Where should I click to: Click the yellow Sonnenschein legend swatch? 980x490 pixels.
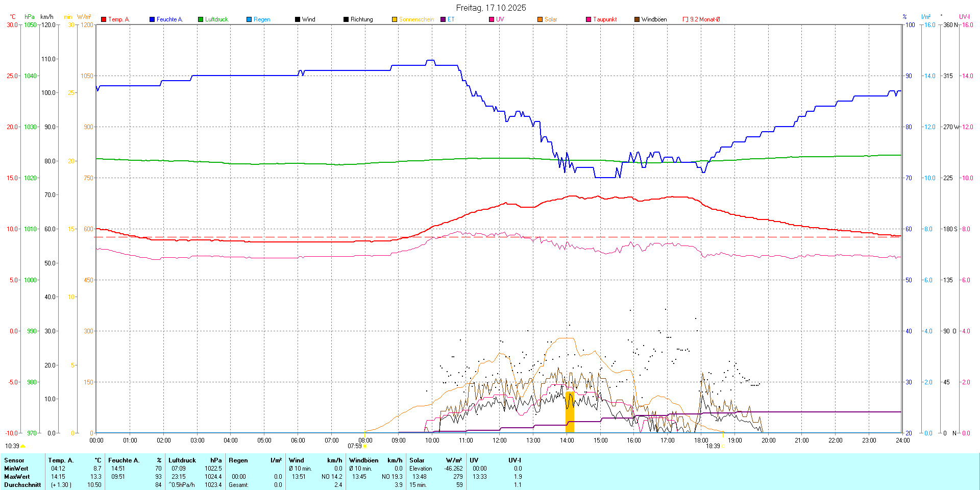point(395,19)
